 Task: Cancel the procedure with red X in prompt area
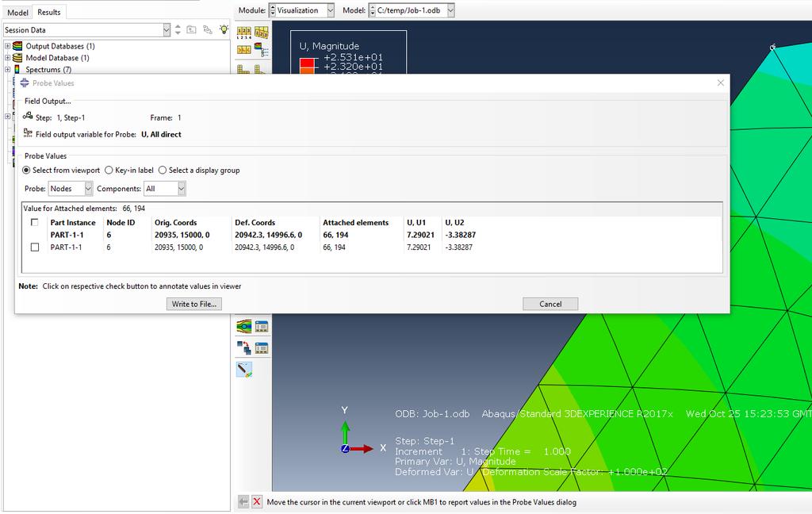(257, 501)
